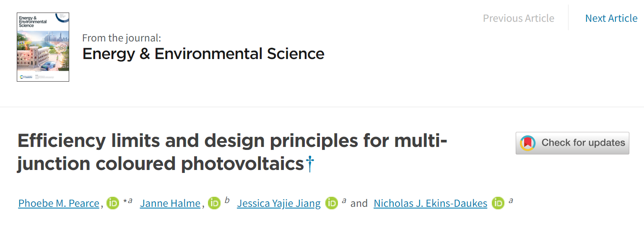The width and height of the screenshot is (644, 229).
Task: Open author link Jessica Yajie Jiang
Action: click(x=279, y=203)
